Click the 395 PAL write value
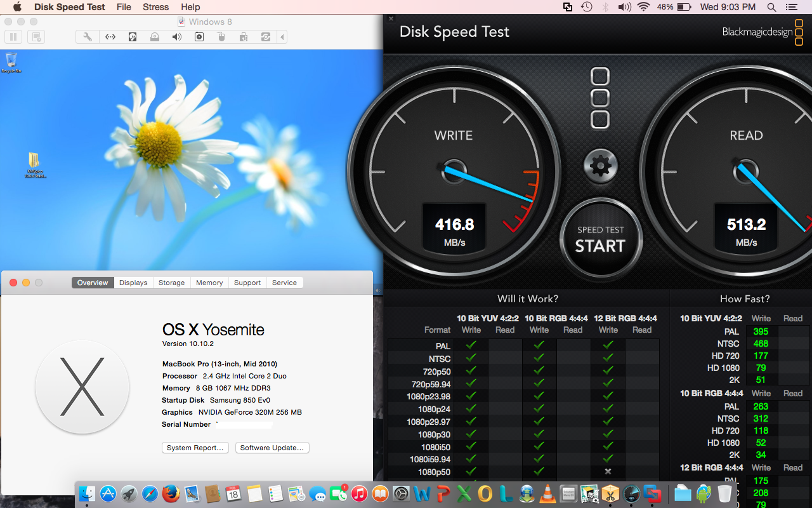 pyautogui.click(x=761, y=331)
